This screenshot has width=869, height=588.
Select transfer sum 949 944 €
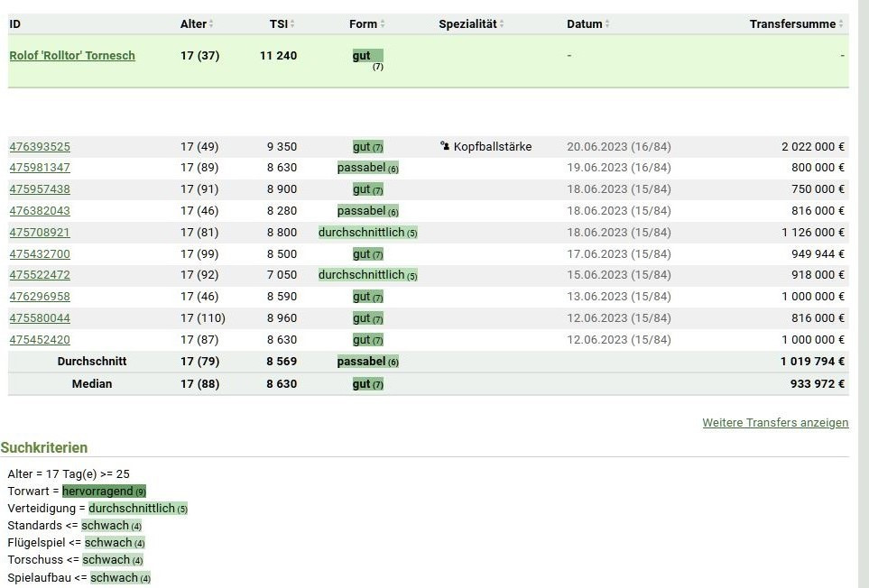tap(818, 253)
